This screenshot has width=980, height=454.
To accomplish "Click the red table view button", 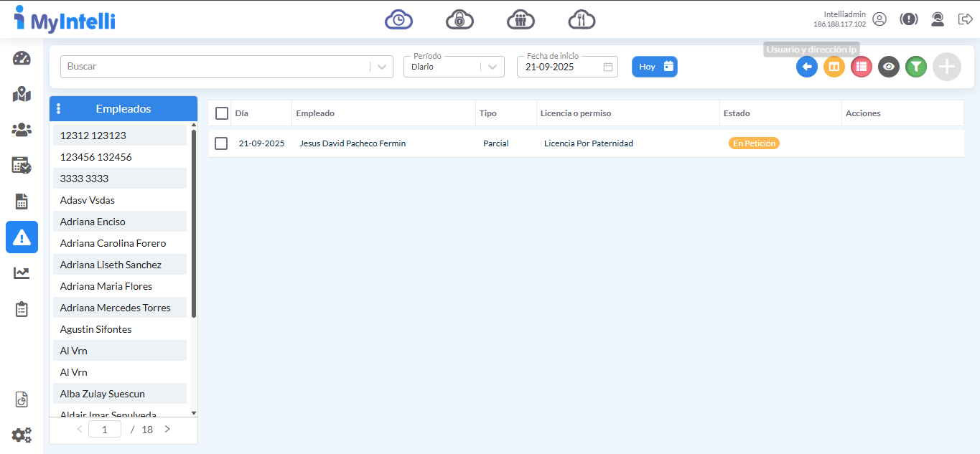I will click(x=861, y=67).
